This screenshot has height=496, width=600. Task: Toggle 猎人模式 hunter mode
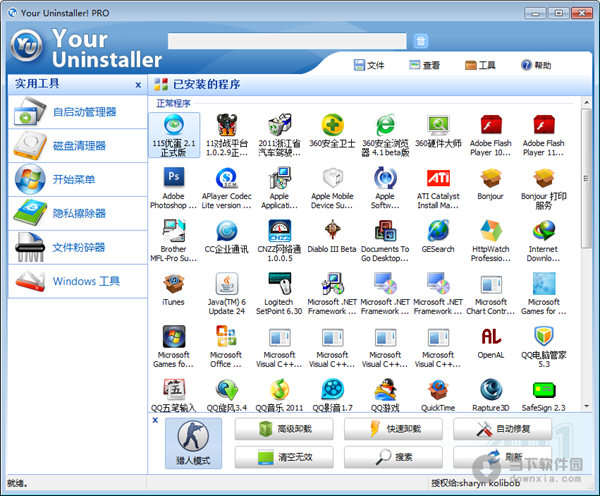pyautogui.click(x=193, y=443)
